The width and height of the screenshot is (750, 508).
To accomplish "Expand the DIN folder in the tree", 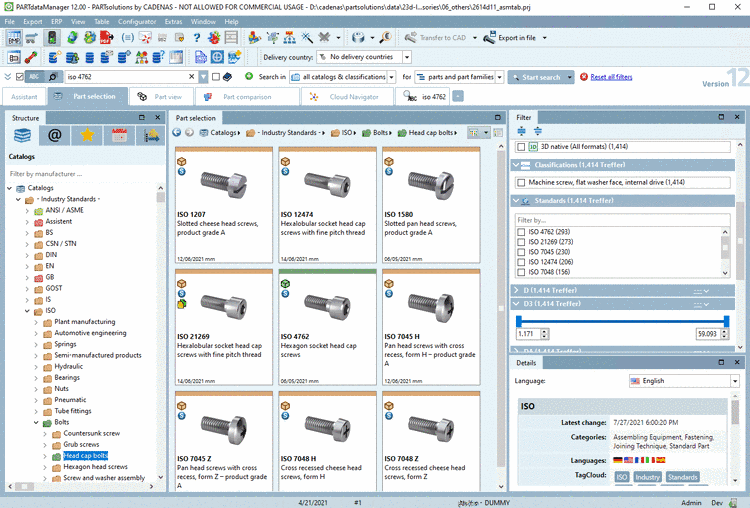I will pyautogui.click(x=27, y=255).
